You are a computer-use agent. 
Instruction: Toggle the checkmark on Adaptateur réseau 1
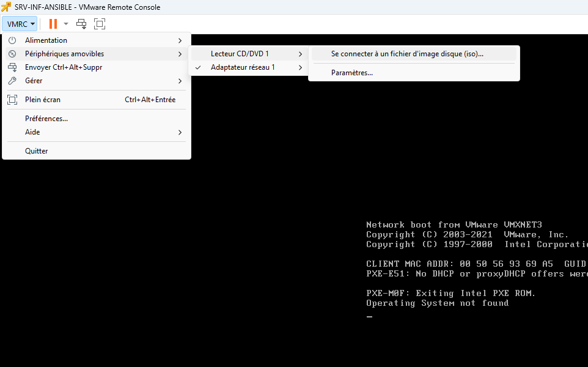click(x=198, y=67)
